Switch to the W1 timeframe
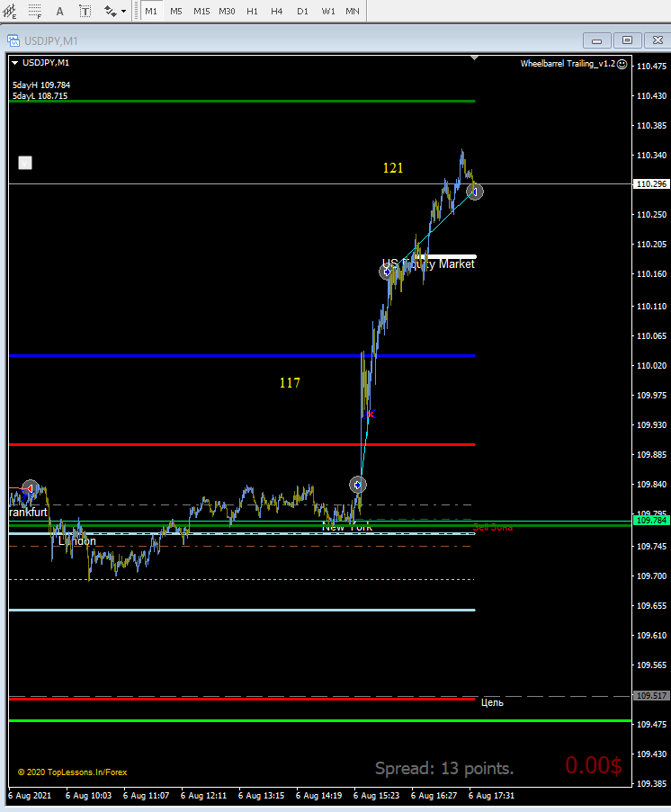The width and height of the screenshot is (671, 812). click(x=328, y=11)
